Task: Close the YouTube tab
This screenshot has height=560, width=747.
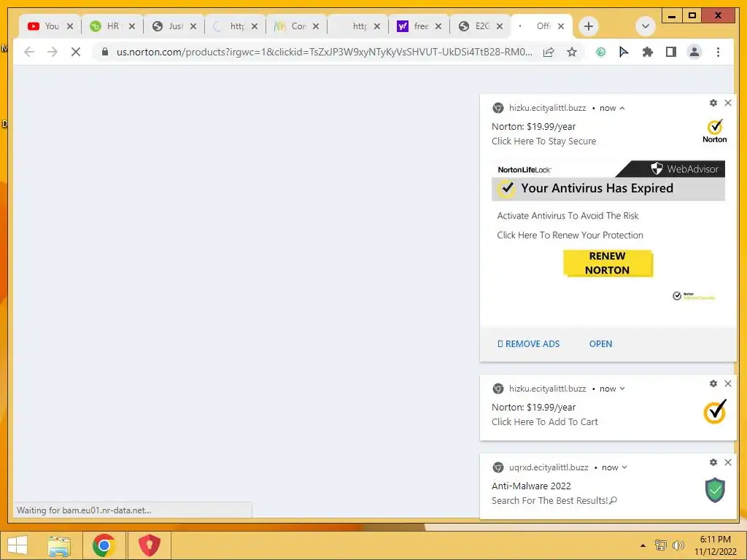Action: click(x=70, y=26)
